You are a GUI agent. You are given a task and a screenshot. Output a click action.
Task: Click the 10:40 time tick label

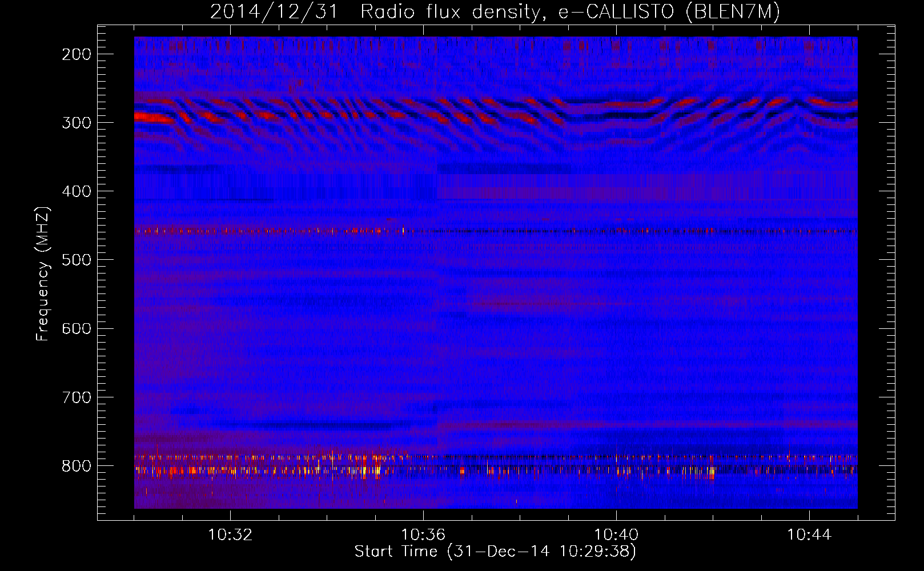pyautogui.click(x=616, y=535)
